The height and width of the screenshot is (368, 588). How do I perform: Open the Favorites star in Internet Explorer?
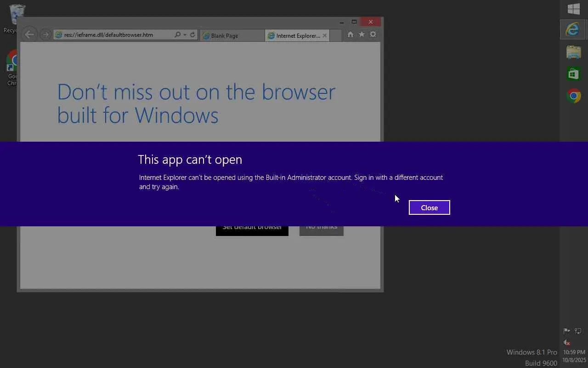point(362,34)
